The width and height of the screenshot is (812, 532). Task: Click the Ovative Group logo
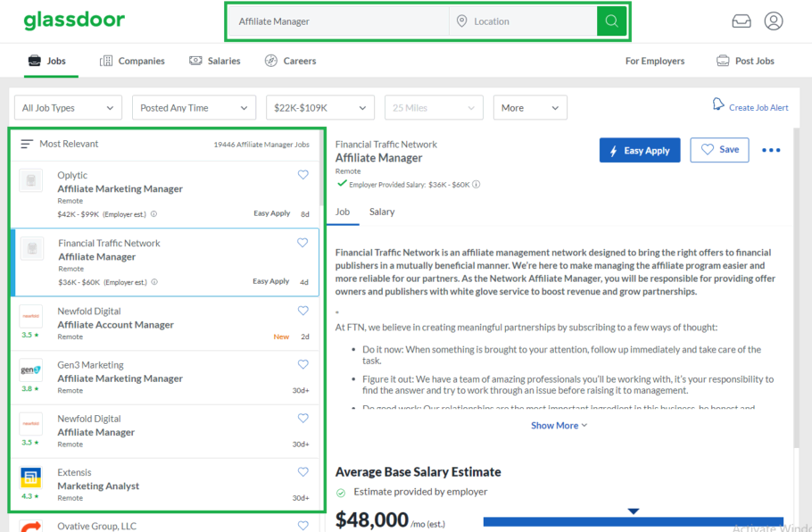point(30,527)
